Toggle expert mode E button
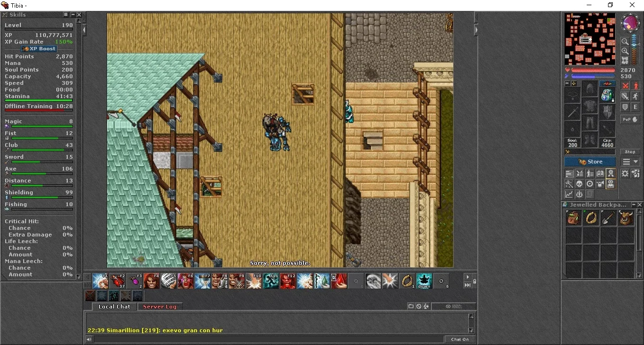 tap(635, 107)
